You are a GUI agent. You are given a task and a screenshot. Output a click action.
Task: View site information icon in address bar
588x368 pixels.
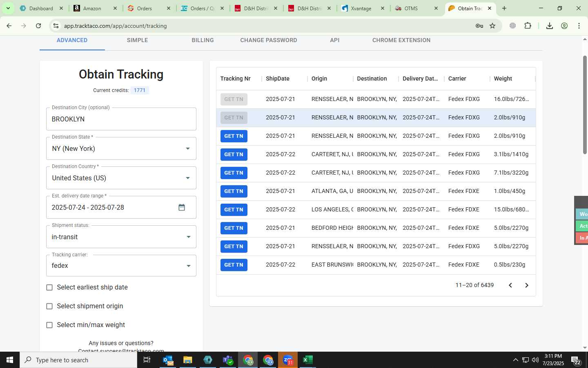pyautogui.click(x=56, y=26)
